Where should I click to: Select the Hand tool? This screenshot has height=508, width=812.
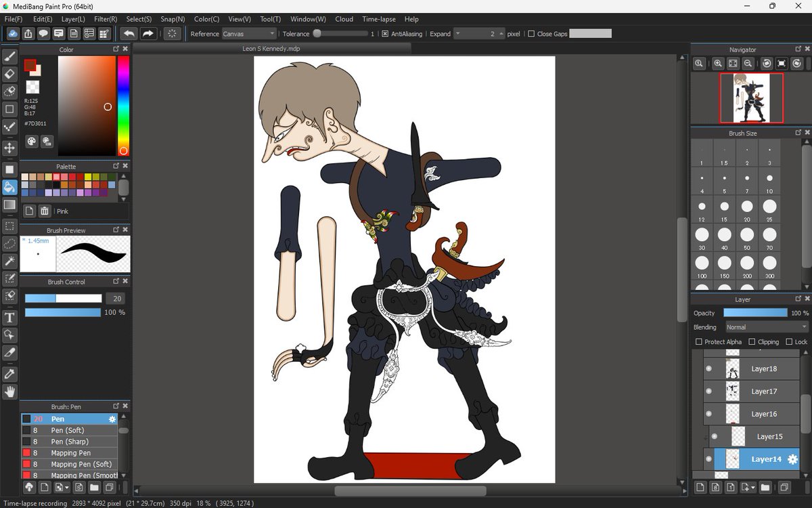click(x=9, y=391)
